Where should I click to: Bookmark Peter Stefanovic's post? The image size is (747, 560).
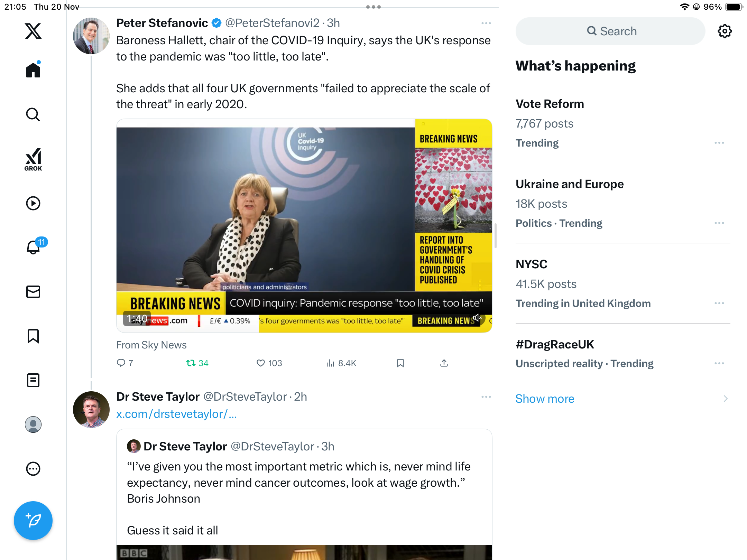400,363
